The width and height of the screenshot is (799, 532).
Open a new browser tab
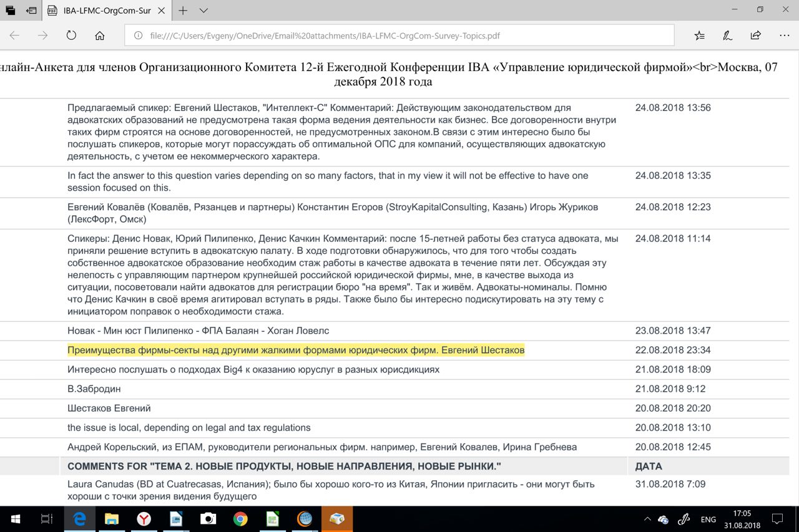pos(183,11)
